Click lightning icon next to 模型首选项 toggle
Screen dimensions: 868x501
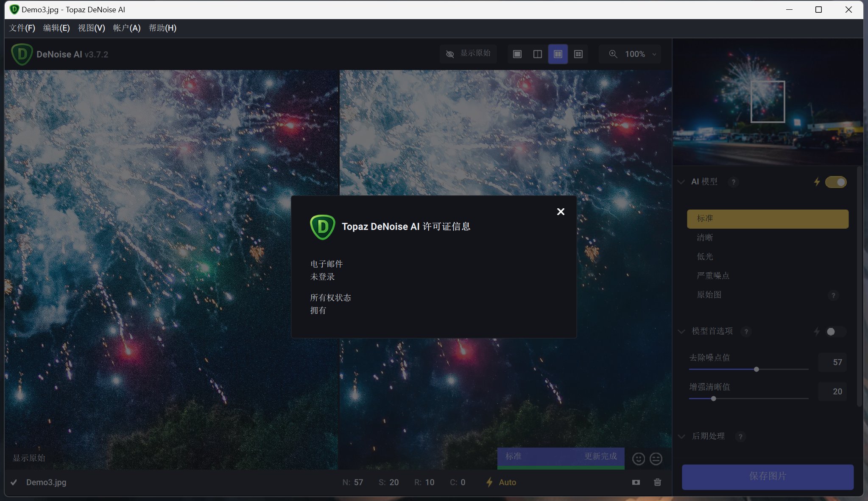(817, 331)
